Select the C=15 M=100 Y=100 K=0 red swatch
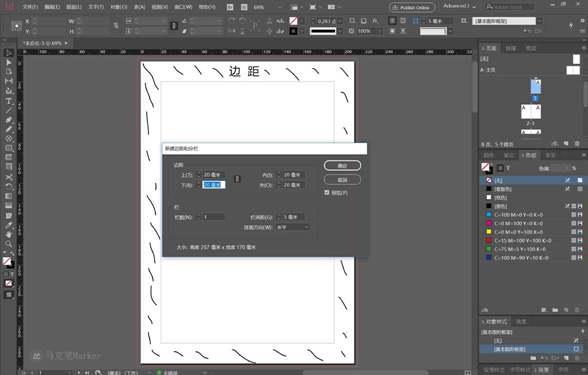This screenshot has height=375, width=588. [x=532, y=241]
